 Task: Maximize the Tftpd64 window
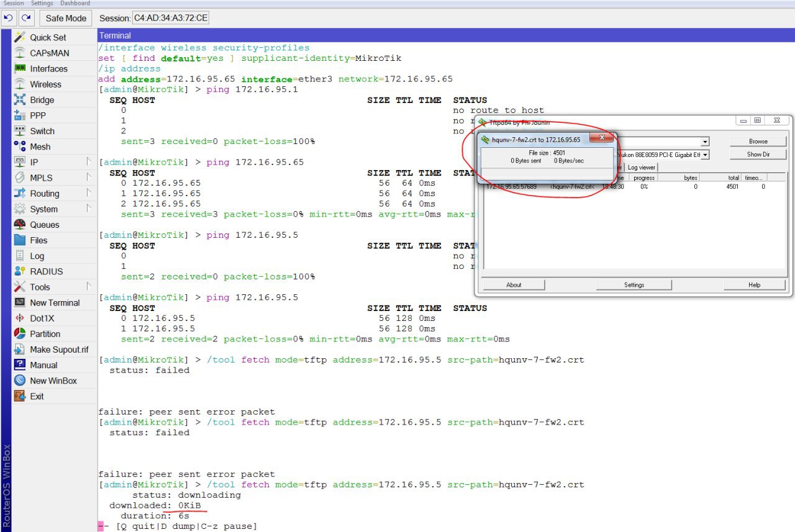click(757, 120)
